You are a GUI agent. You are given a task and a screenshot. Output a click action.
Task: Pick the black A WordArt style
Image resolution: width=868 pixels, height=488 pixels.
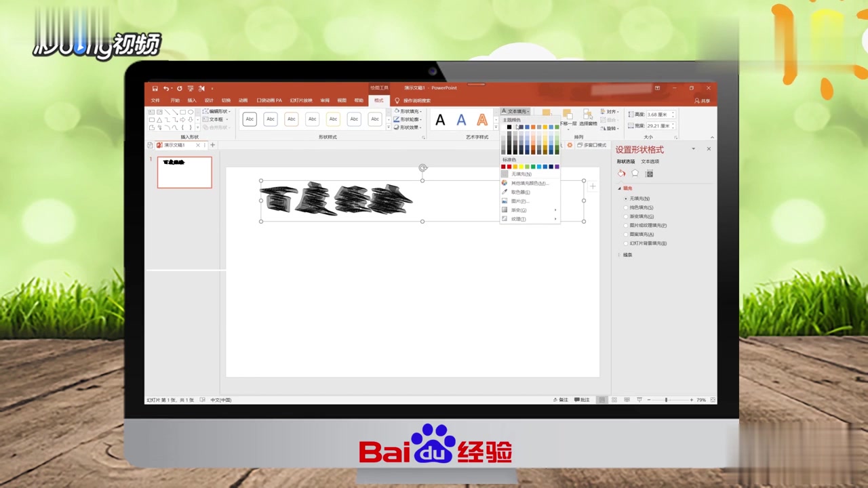tap(440, 120)
